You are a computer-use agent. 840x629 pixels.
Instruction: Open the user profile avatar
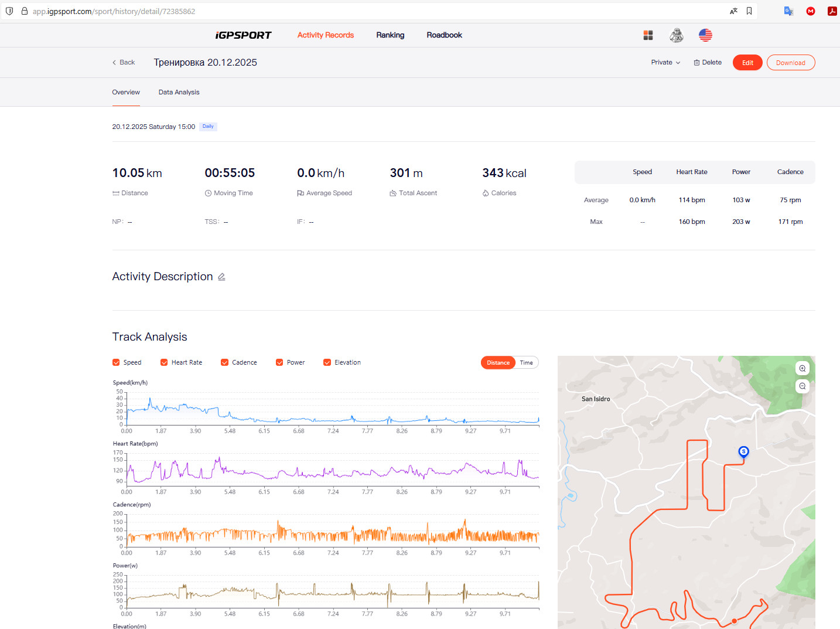(x=677, y=35)
